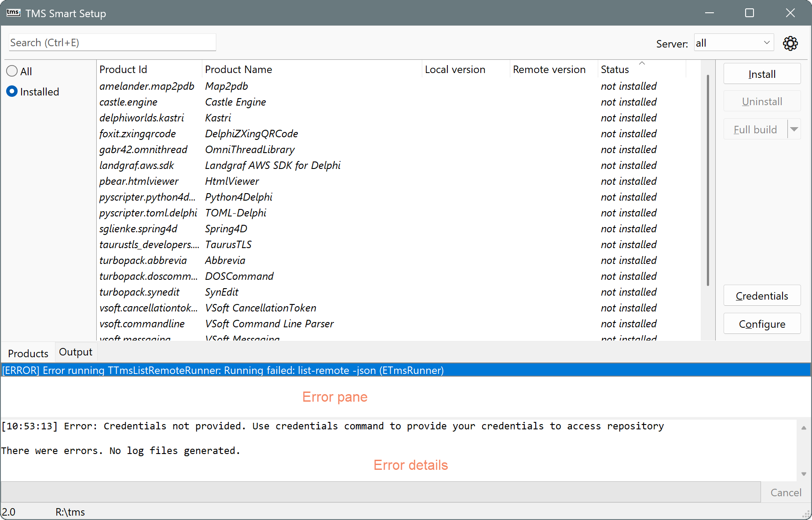Click the resize grip in the bottom-right corner
The image size is (812, 520).
(806, 514)
